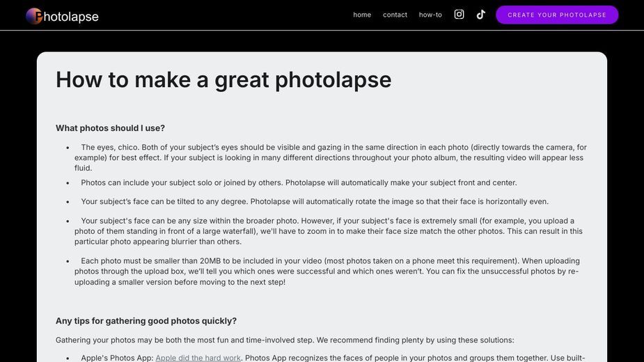Click the bullet starting 'The eyes, chico.'
The height and width of the screenshot is (362, 644).
pos(331,157)
